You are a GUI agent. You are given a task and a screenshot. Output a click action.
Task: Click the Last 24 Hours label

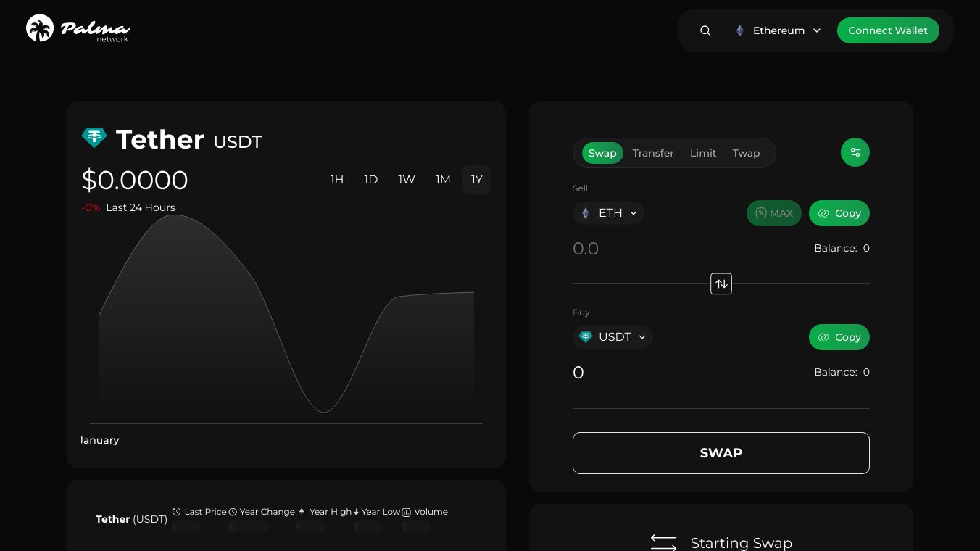(141, 207)
